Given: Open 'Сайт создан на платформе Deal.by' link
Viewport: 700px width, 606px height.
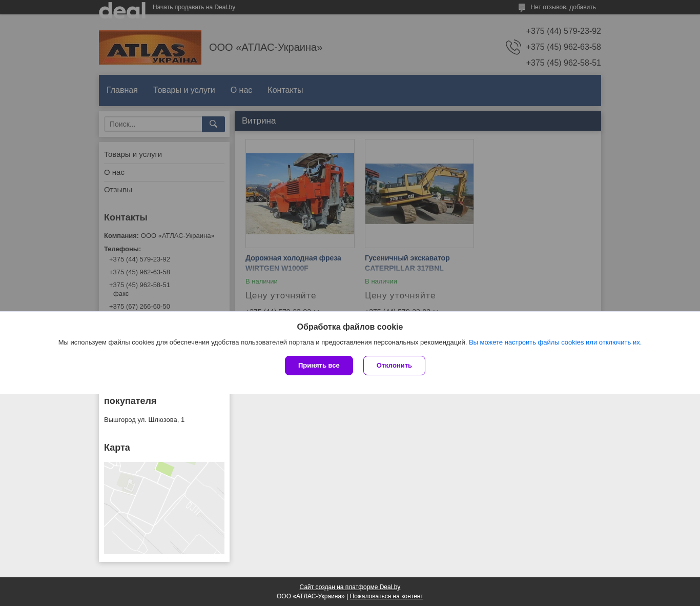Looking at the screenshot, I should click(x=350, y=587).
